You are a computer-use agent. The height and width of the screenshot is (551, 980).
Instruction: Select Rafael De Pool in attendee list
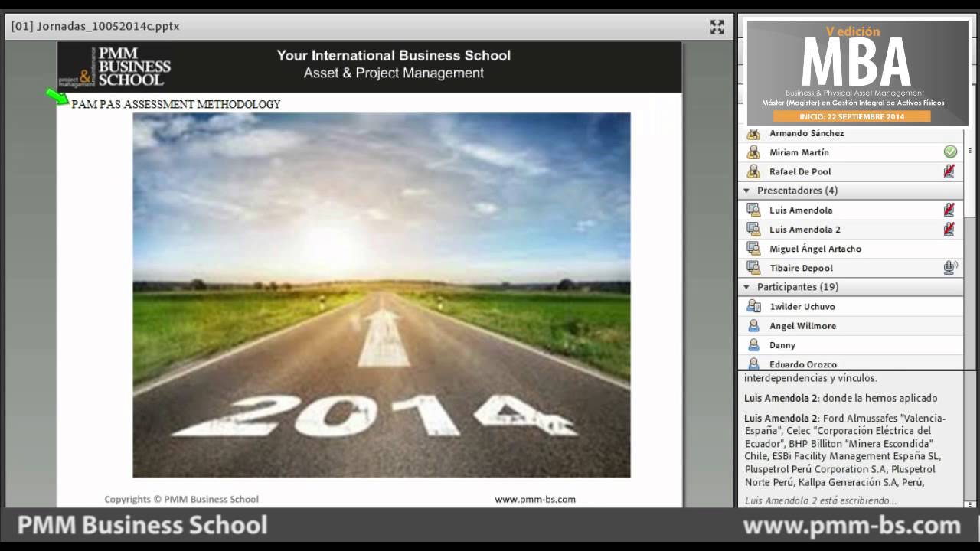click(x=851, y=171)
